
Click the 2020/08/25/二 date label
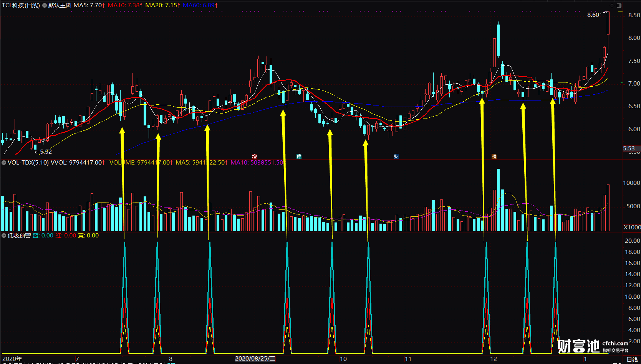255,359
